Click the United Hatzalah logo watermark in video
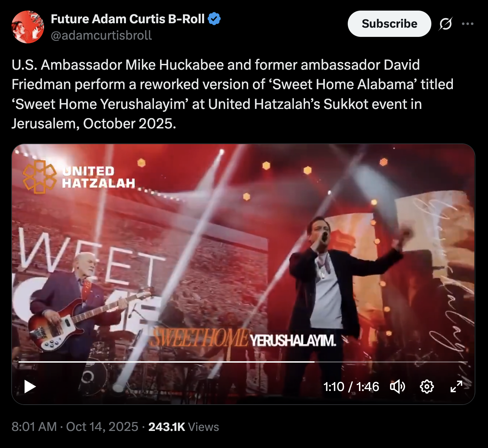This screenshot has height=448, width=488. click(x=78, y=177)
